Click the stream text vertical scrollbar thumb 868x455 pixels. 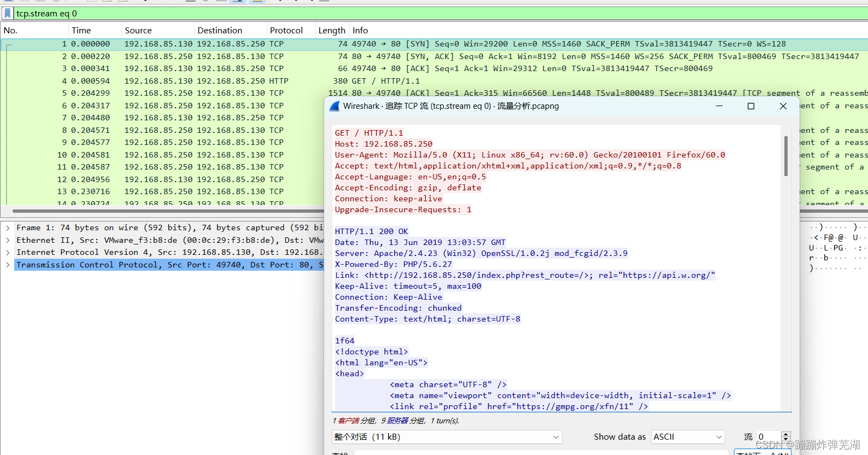point(786,156)
